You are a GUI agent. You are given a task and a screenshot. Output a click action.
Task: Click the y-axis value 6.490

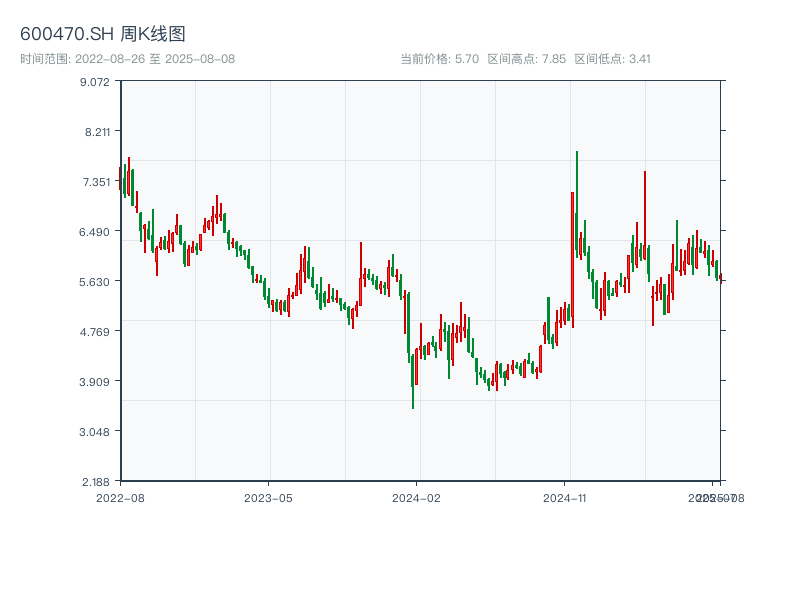click(x=94, y=232)
